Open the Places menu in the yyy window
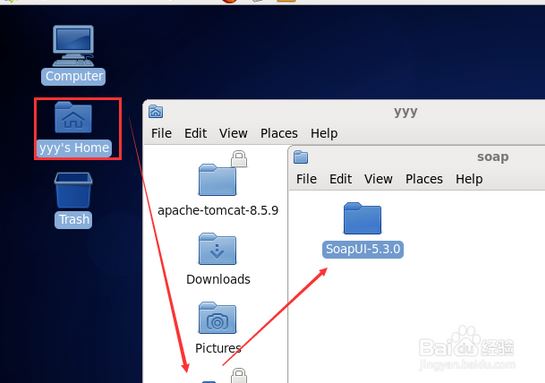 pos(279,133)
